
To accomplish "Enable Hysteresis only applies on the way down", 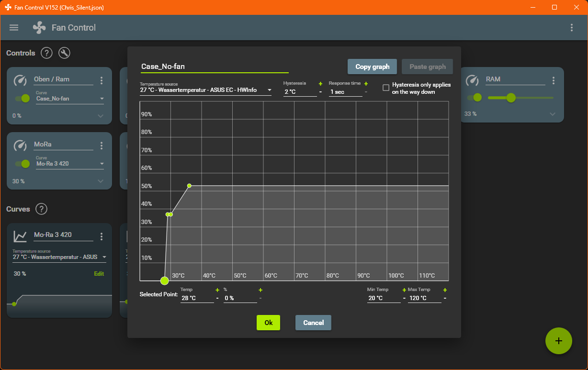I will coord(386,88).
